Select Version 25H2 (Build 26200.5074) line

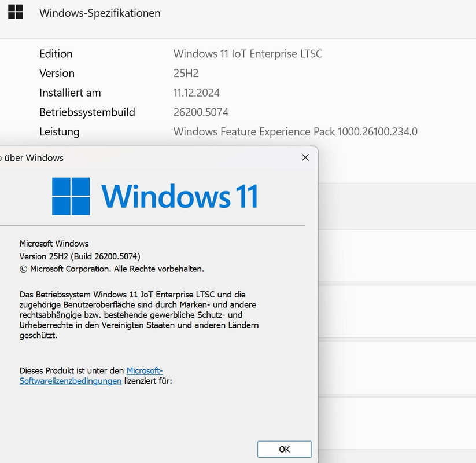[80, 256]
